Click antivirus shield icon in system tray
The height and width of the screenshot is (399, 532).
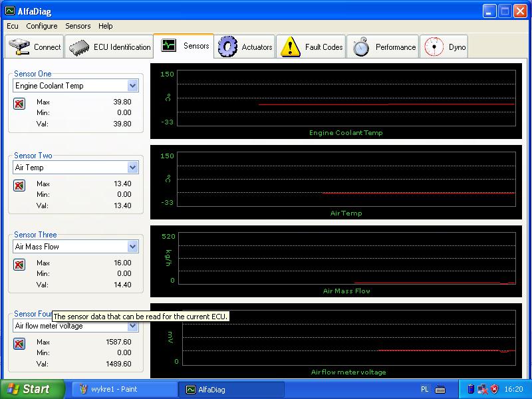494,389
